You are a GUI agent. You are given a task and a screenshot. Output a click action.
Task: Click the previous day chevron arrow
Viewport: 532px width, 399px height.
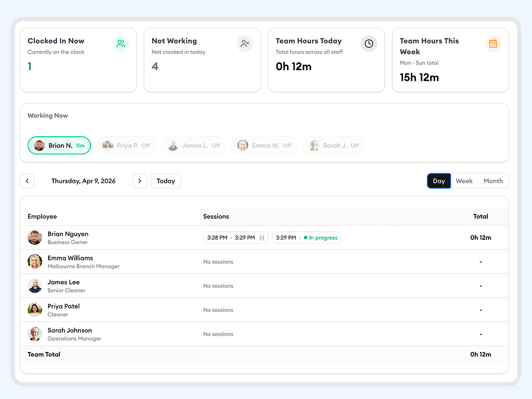tap(27, 181)
